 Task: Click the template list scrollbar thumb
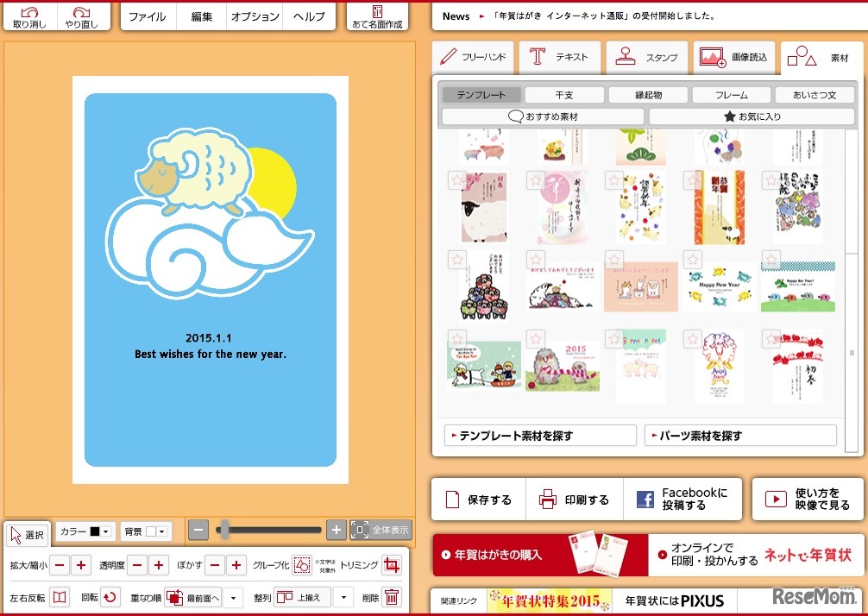pos(852,353)
